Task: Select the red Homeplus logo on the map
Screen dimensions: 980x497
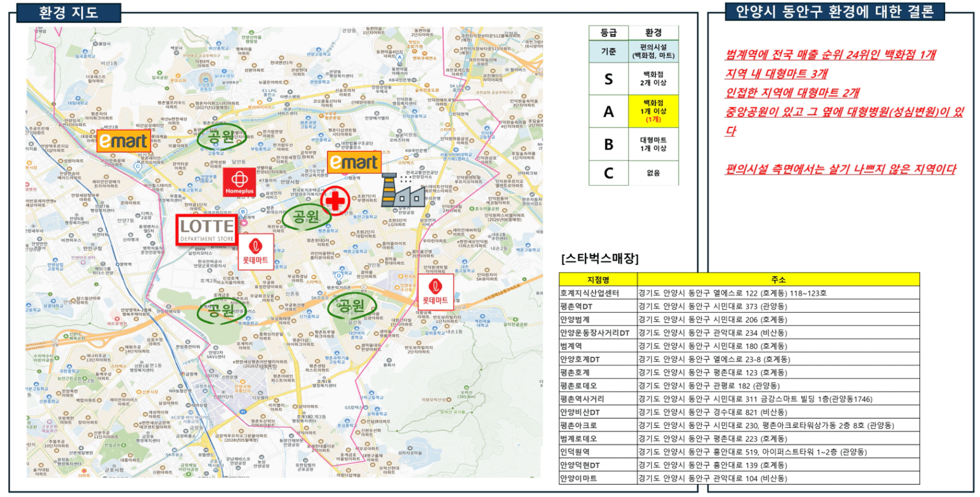Action: [239, 182]
